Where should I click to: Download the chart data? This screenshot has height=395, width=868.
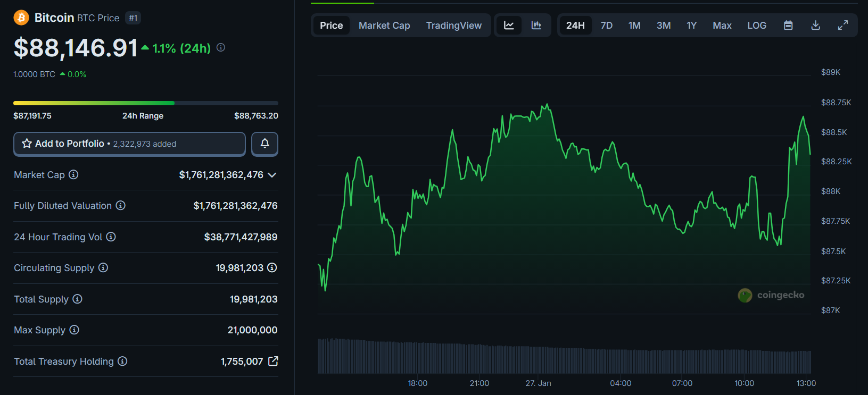coord(815,26)
